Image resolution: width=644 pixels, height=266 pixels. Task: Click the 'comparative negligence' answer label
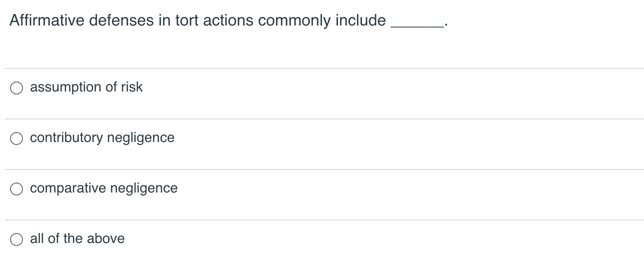tap(103, 188)
